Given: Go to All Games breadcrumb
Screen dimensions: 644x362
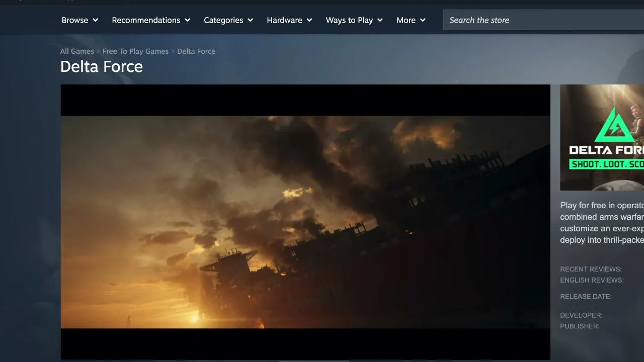Looking at the screenshot, I should [77, 51].
